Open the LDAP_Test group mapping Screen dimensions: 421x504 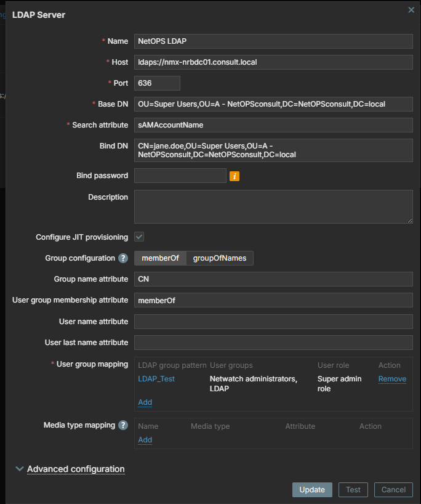[x=156, y=379]
